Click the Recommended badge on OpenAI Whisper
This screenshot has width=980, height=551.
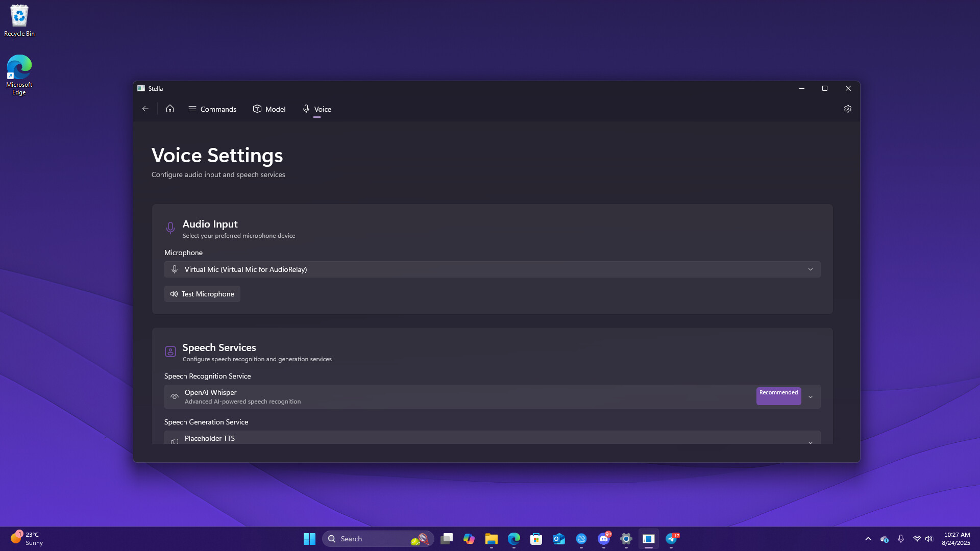[778, 396]
